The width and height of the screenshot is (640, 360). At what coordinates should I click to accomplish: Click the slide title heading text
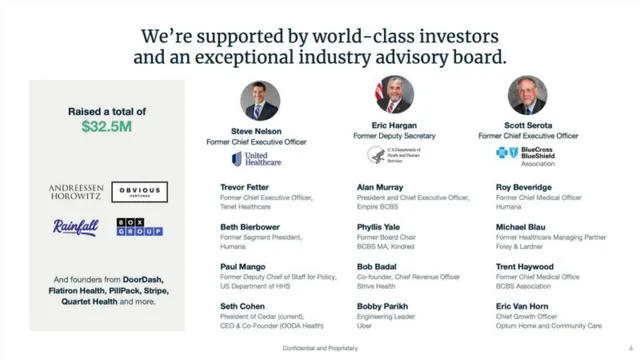(x=320, y=47)
